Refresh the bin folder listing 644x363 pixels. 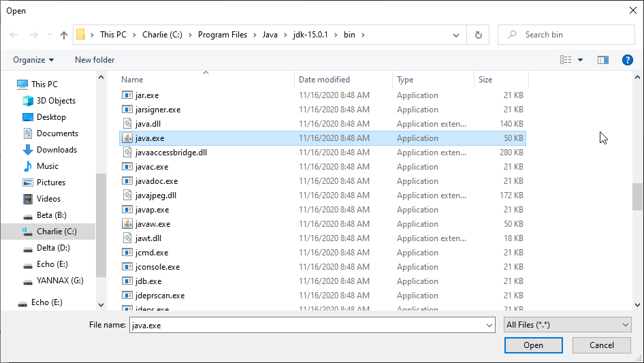tap(478, 35)
